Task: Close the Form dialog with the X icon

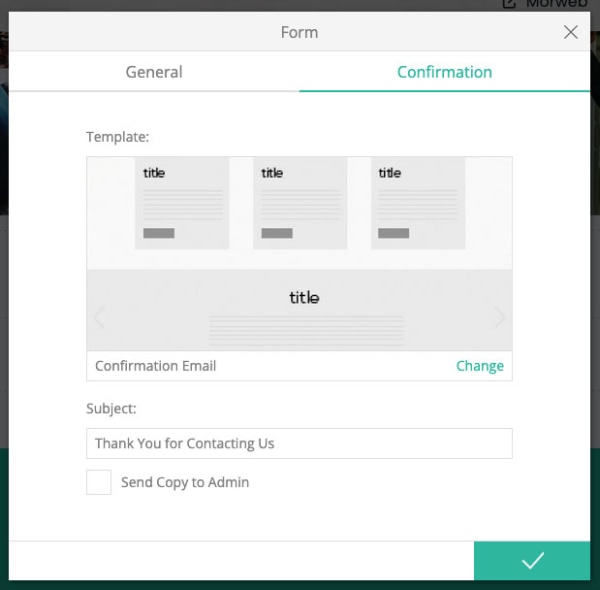Action: coord(570,32)
